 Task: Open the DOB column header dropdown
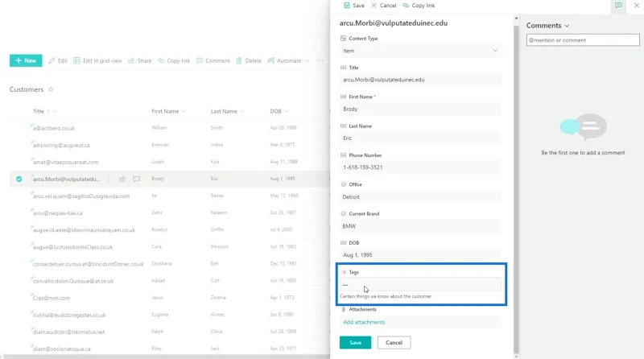287,111
